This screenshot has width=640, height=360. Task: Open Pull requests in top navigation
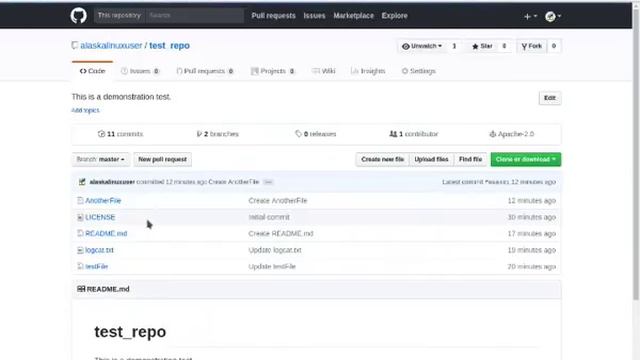click(273, 16)
